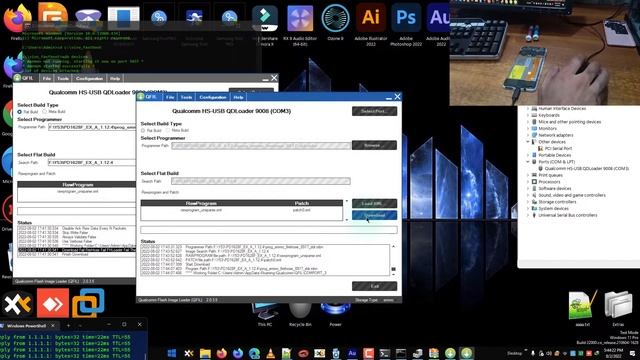Click the download progress bar in front QFIL
The height and width of the screenshot is (360, 640).
[x=269, y=230]
